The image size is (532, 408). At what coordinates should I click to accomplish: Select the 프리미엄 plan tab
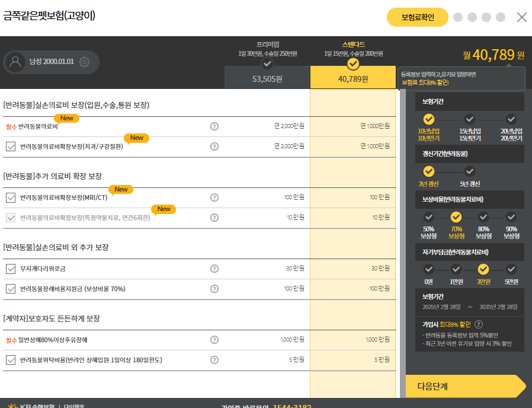point(267,64)
